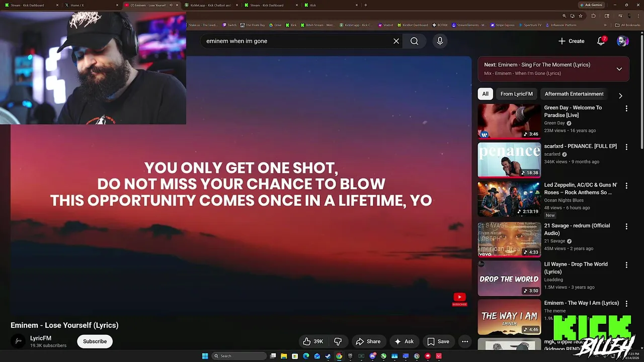Save the video to a playlist
644x362 pixels.
tap(438, 341)
